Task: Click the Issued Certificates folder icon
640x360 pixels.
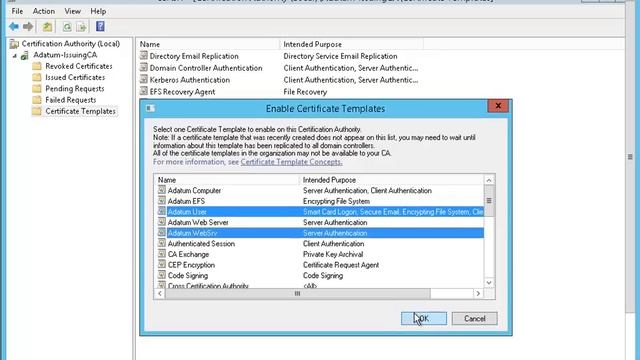Action: pos(37,78)
